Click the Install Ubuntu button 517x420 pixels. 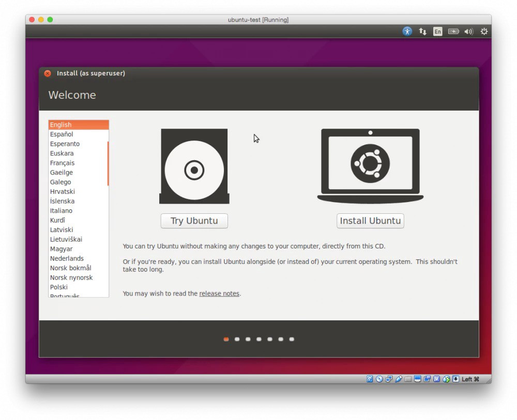click(x=370, y=221)
